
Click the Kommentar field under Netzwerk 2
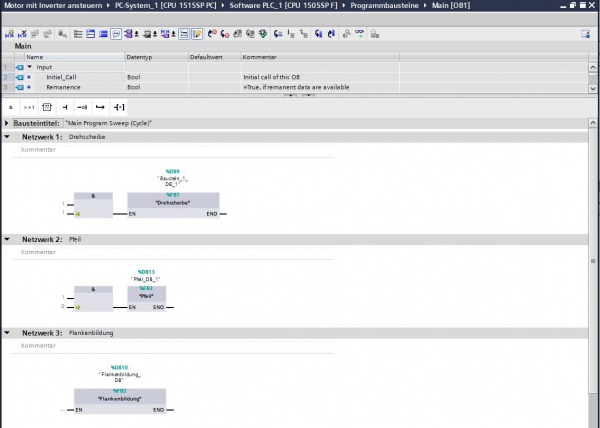pyautogui.click(x=40, y=252)
